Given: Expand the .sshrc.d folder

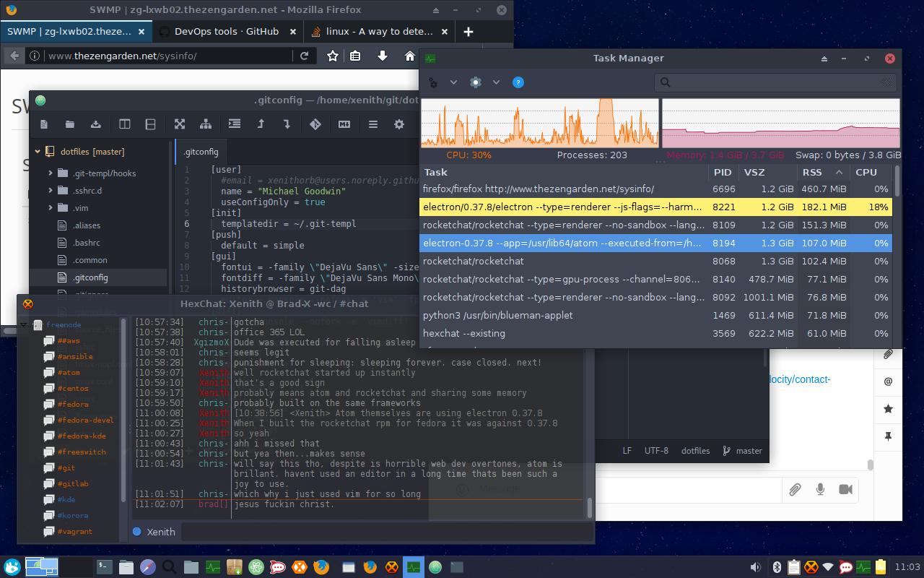Looking at the screenshot, I should click(51, 191).
